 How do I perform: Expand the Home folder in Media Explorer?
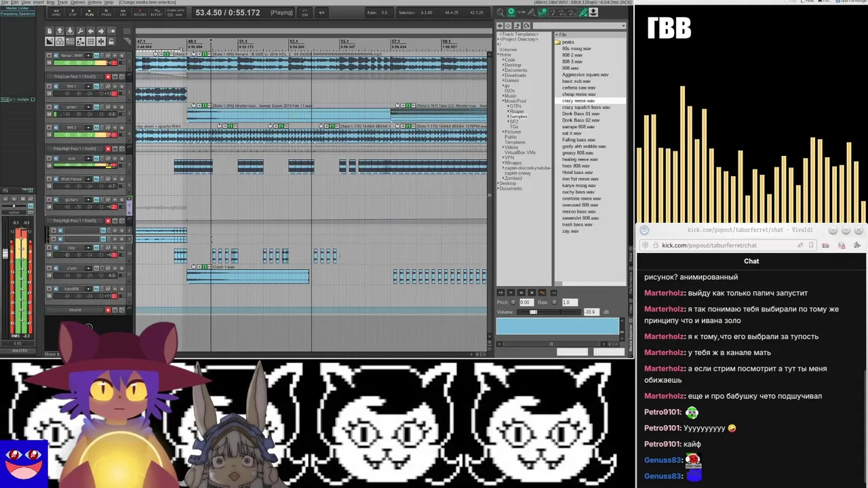498,54
